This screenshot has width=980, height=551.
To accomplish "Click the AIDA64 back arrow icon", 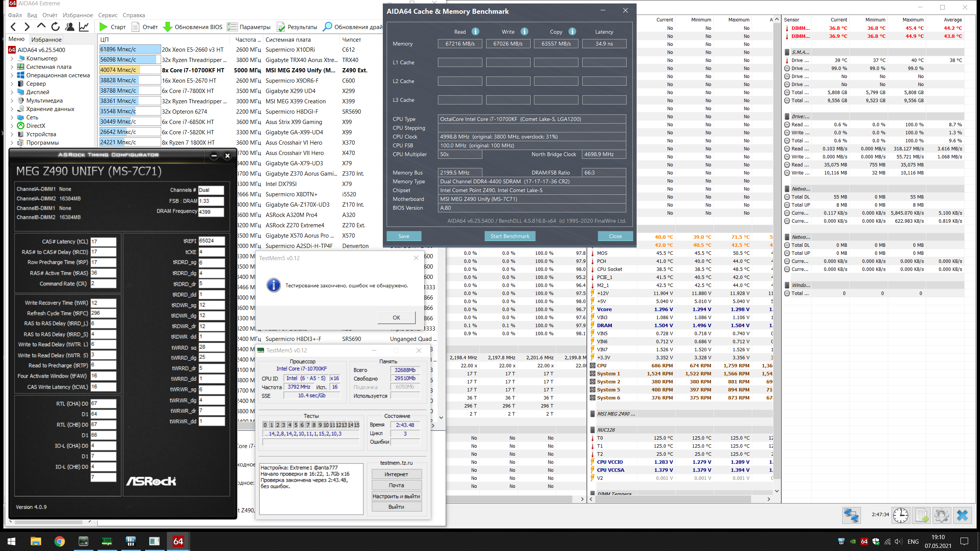I will 14,27.
